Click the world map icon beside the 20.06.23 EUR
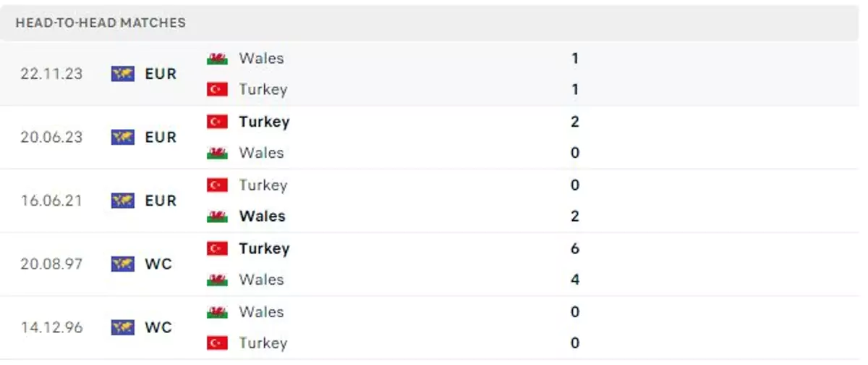Screen dimensions: 868x365 click(x=123, y=137)
